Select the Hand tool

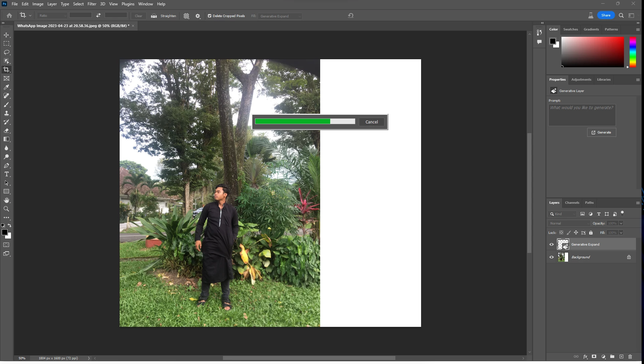pos(6,200)
